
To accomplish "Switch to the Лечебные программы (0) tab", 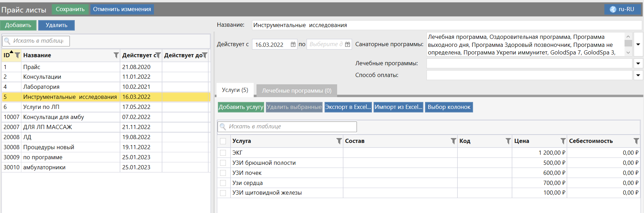I will tap(296, 91).
